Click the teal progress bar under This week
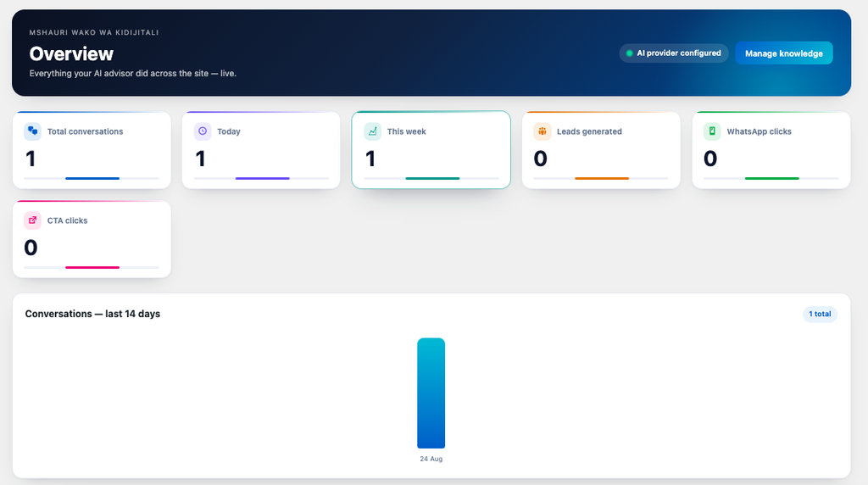Screen dimensions: 868x485 (432, 178)
